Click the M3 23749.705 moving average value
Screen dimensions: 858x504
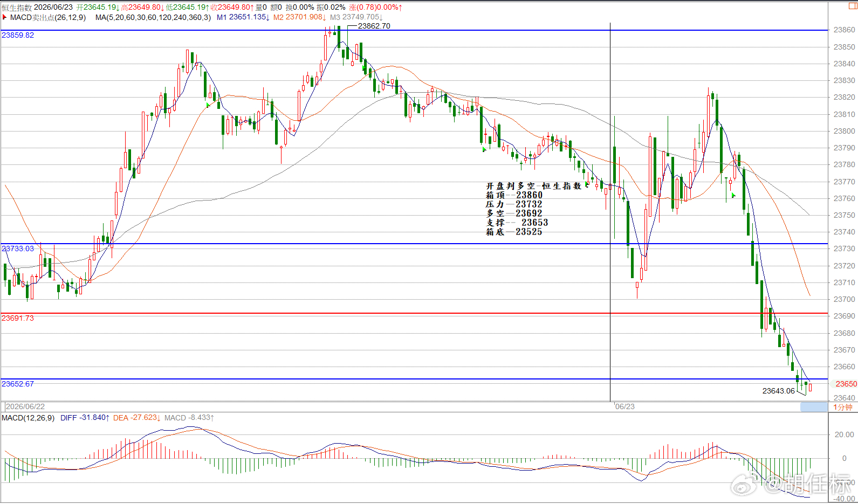pyautogui.click(x=356, y=17)
